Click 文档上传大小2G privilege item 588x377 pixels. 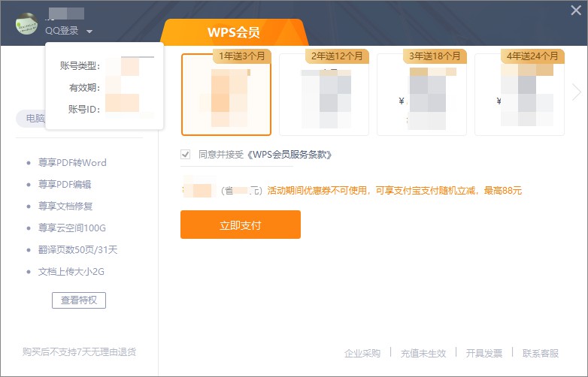click(x=71, y=271)
